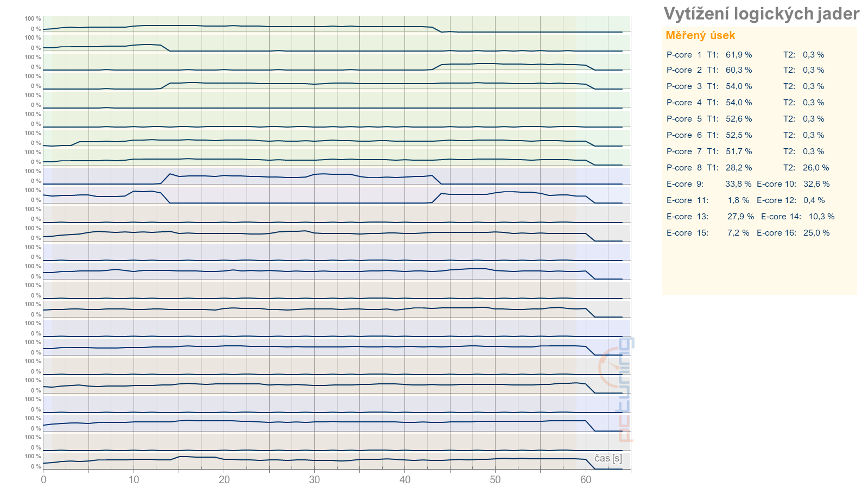Click the "P-core 5" row label
Screen dimensions: 868x487
684,119
